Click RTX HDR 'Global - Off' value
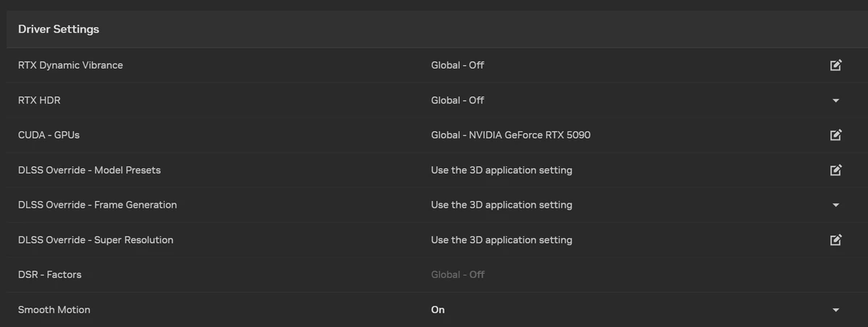868x327 pixels. pos(457,101)
